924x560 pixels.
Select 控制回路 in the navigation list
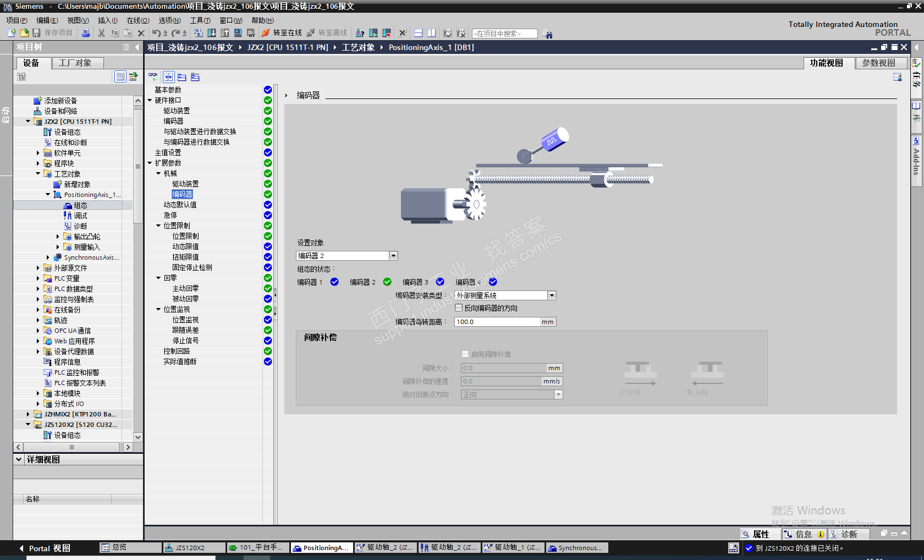click(177, 351)
